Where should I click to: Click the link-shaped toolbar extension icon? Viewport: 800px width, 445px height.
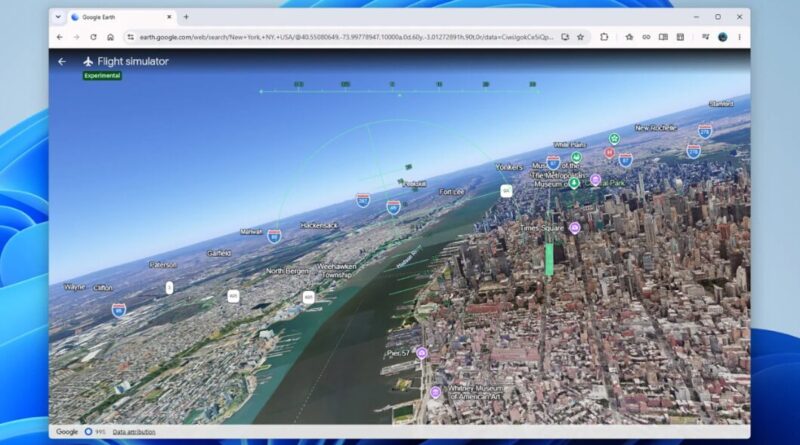646,37
